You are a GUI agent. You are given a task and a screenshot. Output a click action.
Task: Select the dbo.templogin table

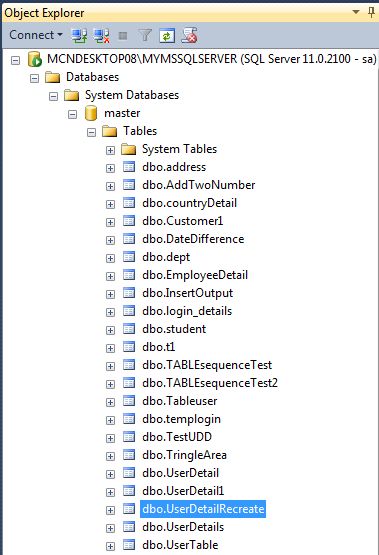point(182,419)
